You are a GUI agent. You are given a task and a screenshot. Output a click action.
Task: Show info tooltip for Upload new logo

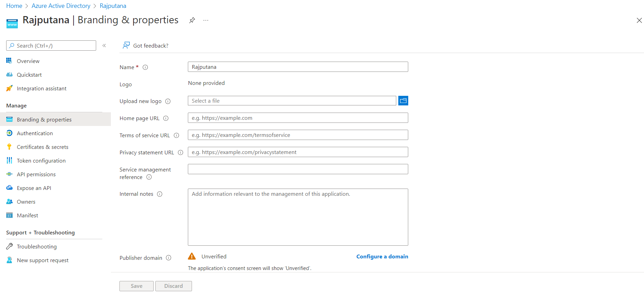168,101
